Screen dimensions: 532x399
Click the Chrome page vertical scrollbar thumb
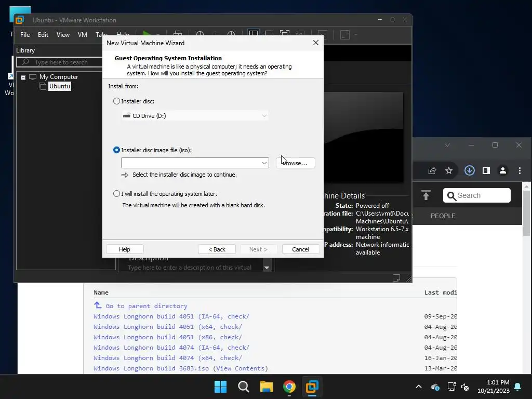point(526,214)
